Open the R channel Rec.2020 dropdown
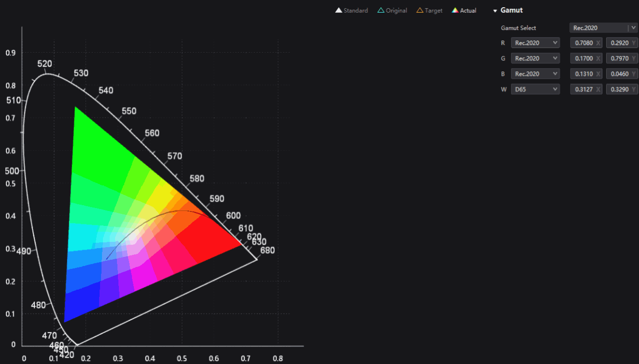Viewport: 639px width, 364px height. [x=535, y=42]
